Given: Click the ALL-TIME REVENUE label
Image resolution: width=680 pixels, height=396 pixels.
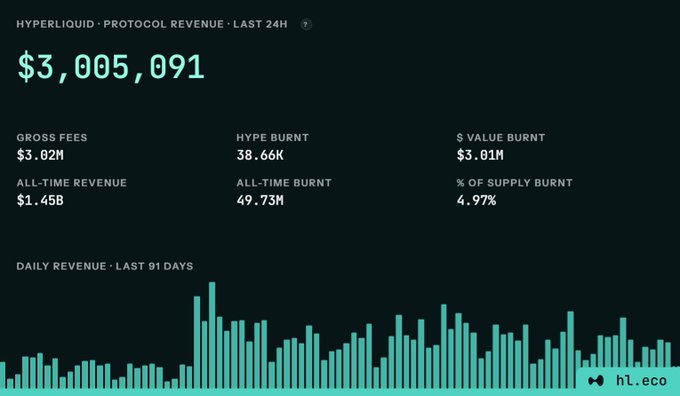Looking at the screenshot, I should point(72,183).
